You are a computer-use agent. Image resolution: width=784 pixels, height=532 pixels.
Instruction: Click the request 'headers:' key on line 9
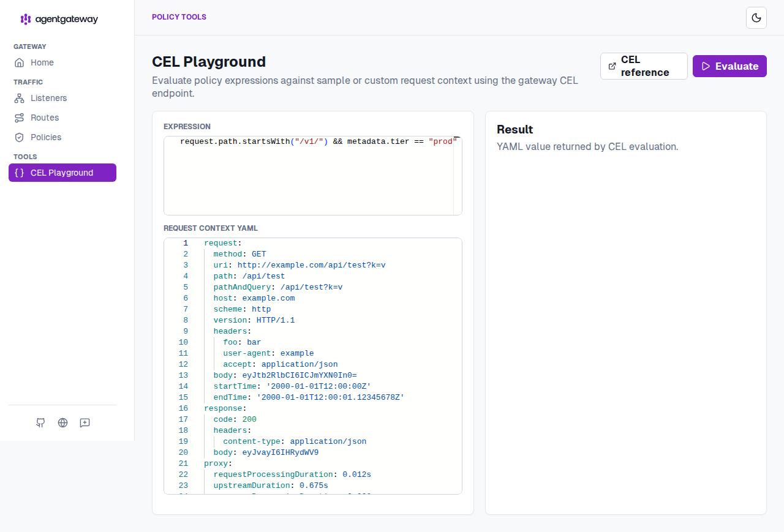(x=232, y=331)
